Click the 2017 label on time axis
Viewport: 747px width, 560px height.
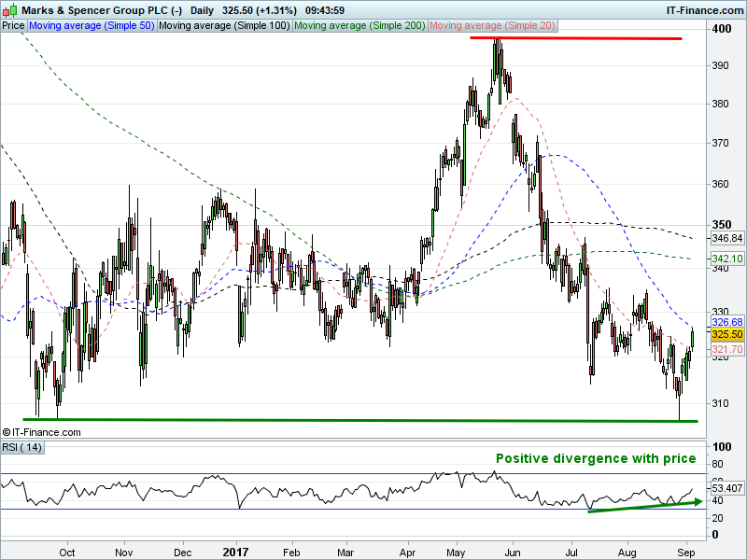tap(236, 552)
